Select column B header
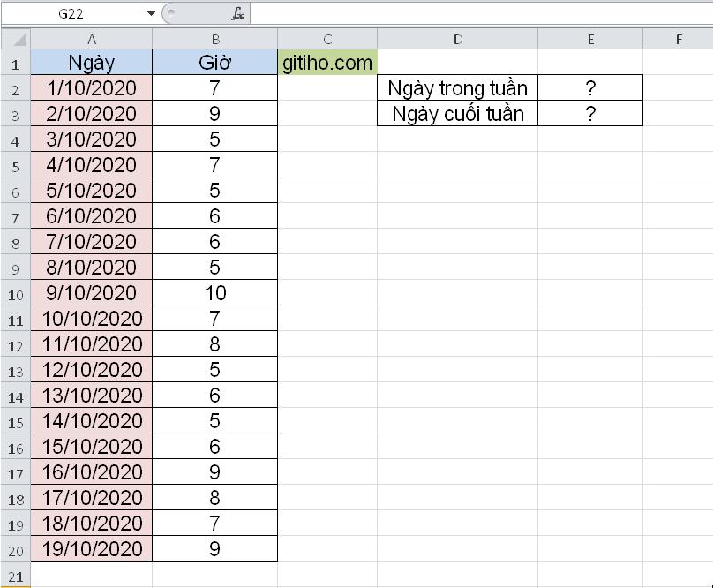 214,39
